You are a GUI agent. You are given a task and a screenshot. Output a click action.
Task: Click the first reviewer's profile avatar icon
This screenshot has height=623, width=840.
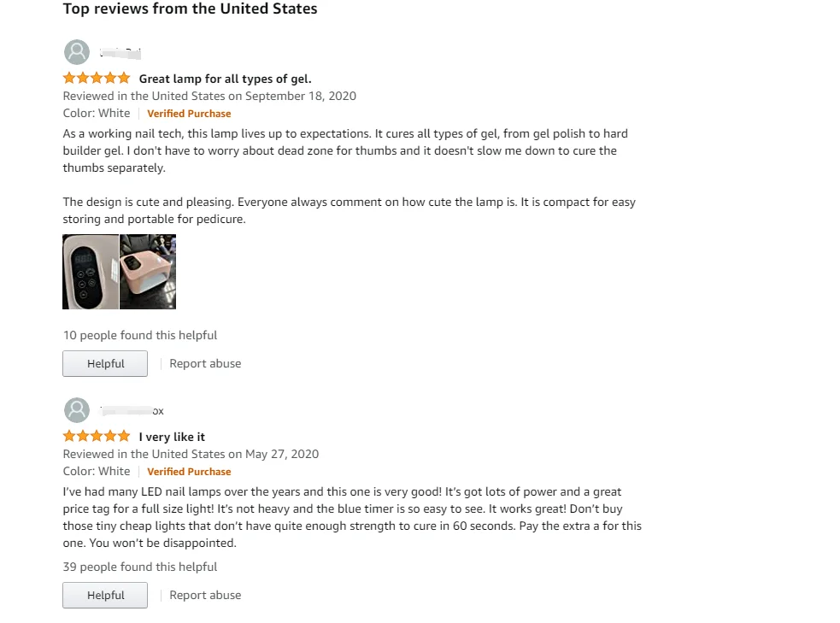[x=77, y=52]
